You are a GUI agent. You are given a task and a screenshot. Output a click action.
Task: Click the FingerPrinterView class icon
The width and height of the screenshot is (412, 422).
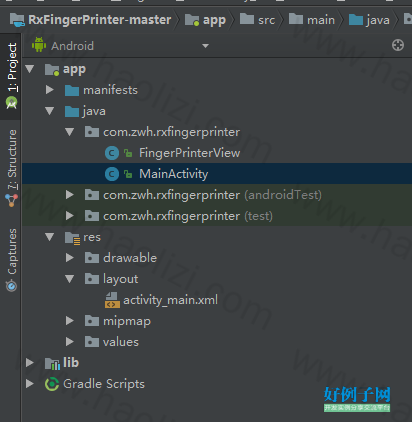(x=112, y=153)
